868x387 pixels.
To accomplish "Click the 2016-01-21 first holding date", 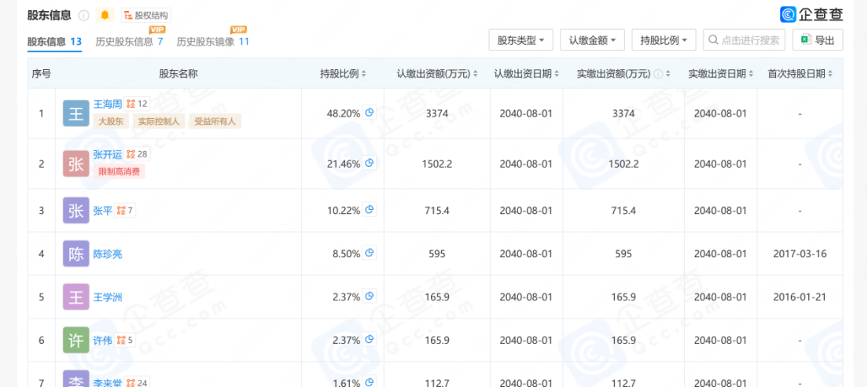I will (x=800, y=297).
